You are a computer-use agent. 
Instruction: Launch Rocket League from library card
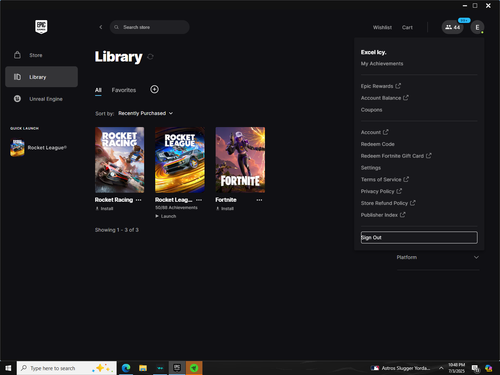(166, 216)
